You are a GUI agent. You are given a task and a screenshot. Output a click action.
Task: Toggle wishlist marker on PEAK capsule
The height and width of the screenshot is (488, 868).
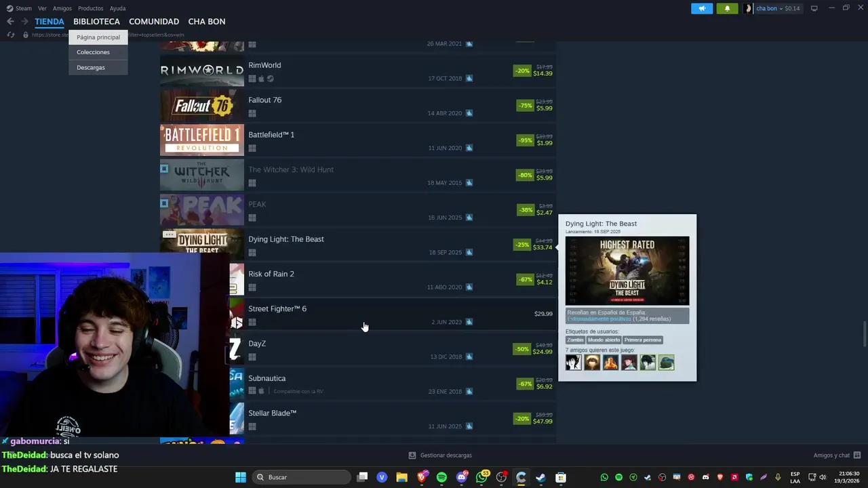(164, 203)
